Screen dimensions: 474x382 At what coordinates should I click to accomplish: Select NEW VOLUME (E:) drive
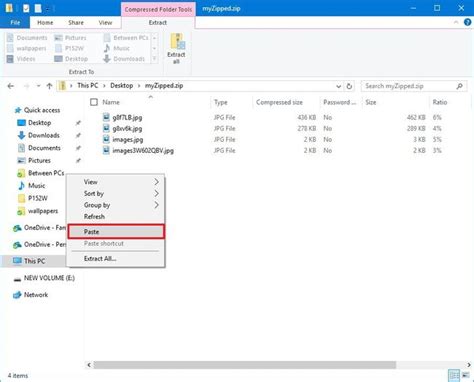tap(49, 278)
